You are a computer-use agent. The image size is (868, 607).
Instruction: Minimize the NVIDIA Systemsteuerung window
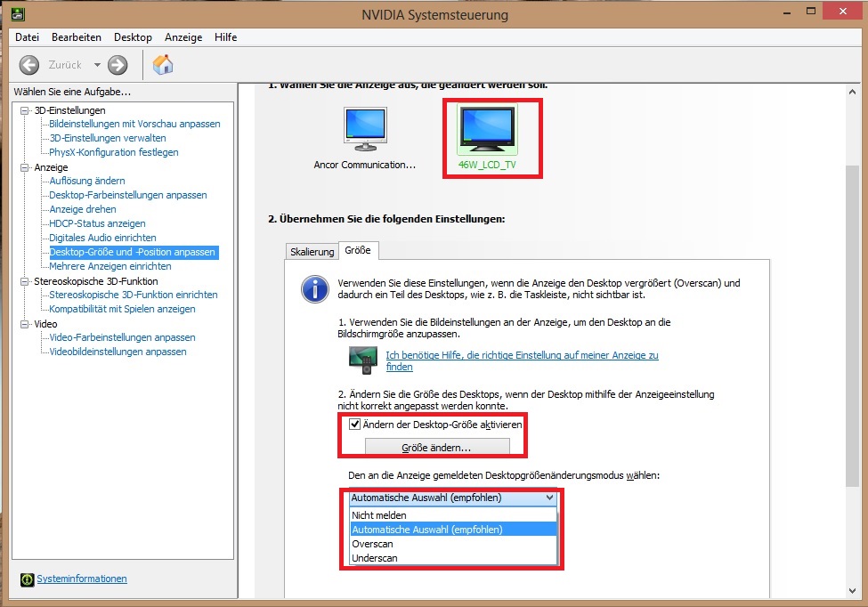(787, 12)
